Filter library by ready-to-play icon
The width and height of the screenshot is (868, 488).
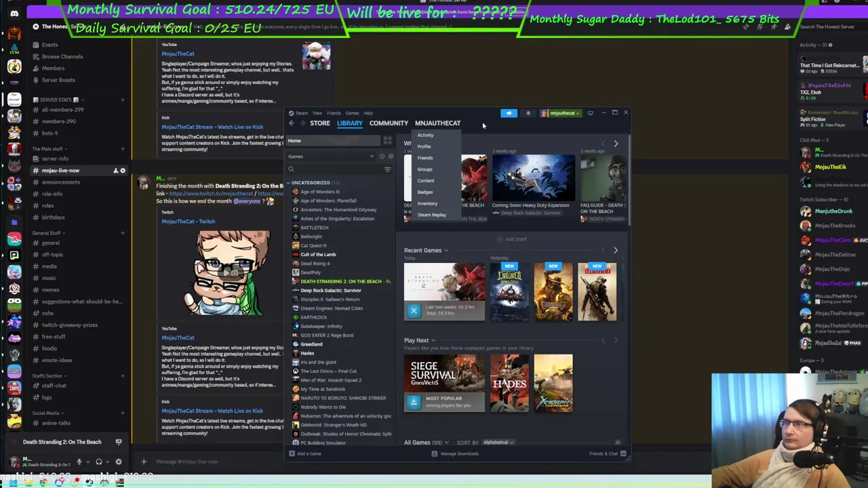click(x=391, y=157)
